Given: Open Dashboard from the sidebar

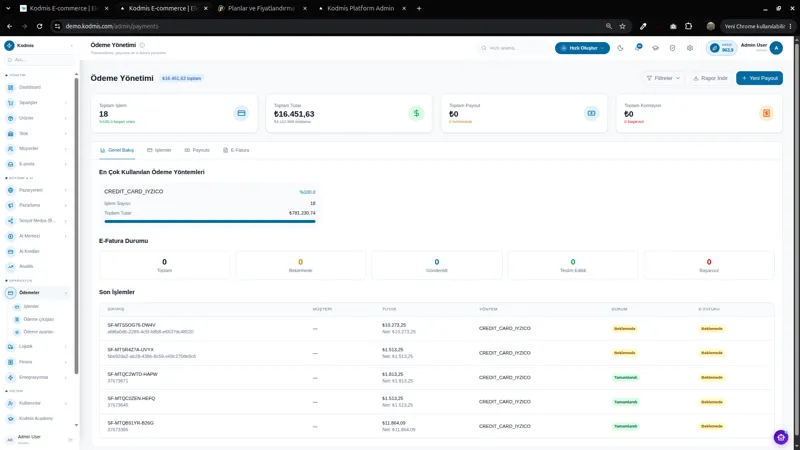Looking at the screenshot, I should click(x=30, y=87).
